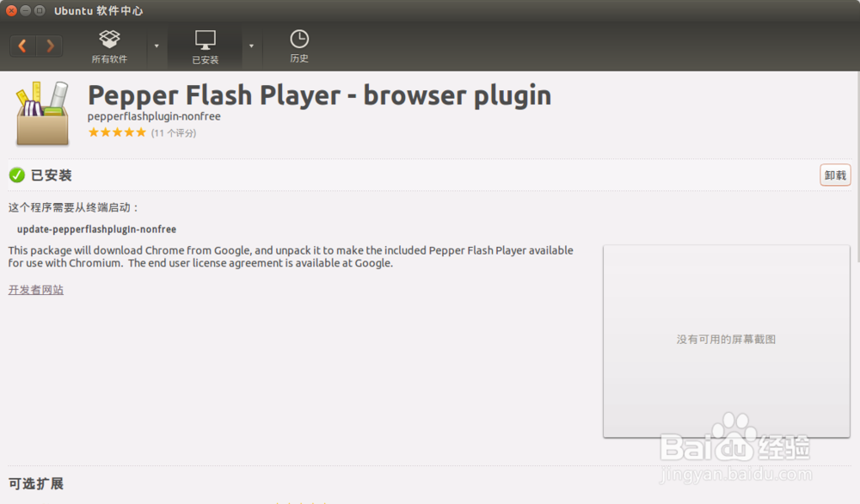
Task: Click the 卸载 (Uninstall) button
Action: (x=835, y=175)
